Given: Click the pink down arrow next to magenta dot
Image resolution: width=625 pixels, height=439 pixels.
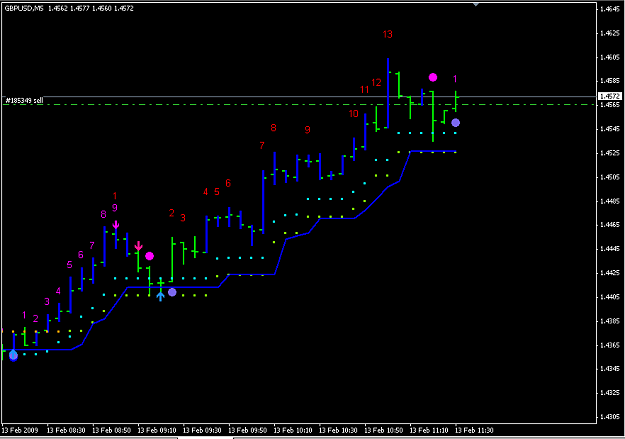Looking at the screenshot, I should click(x=138, y=246).
